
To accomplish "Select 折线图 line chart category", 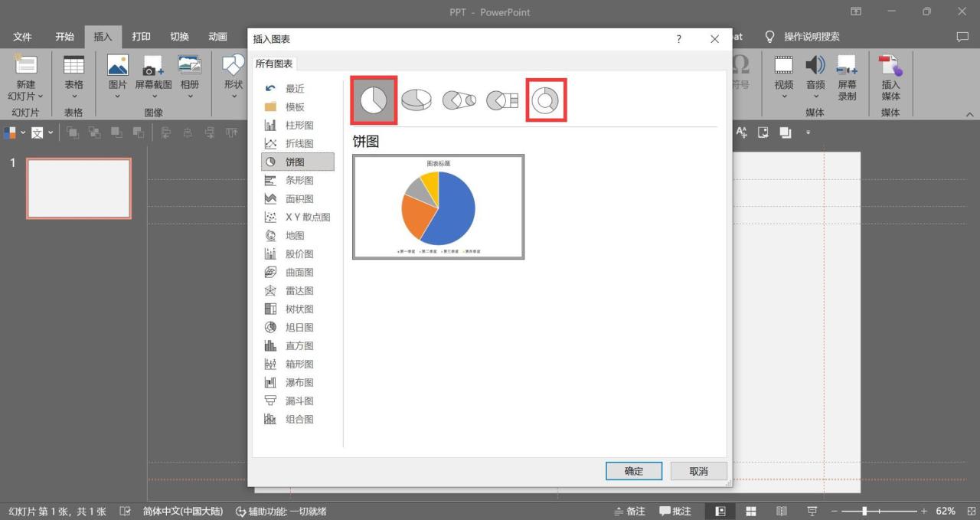I will click(299, 144).
